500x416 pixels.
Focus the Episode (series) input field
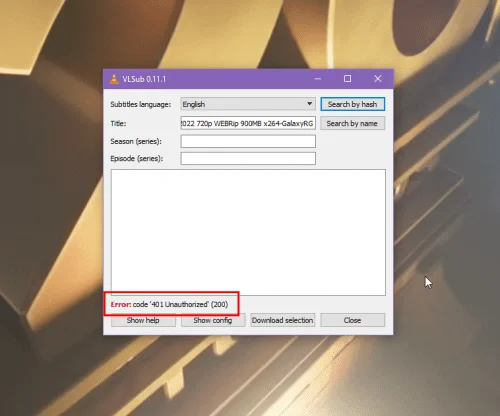[x=248, y=158]
